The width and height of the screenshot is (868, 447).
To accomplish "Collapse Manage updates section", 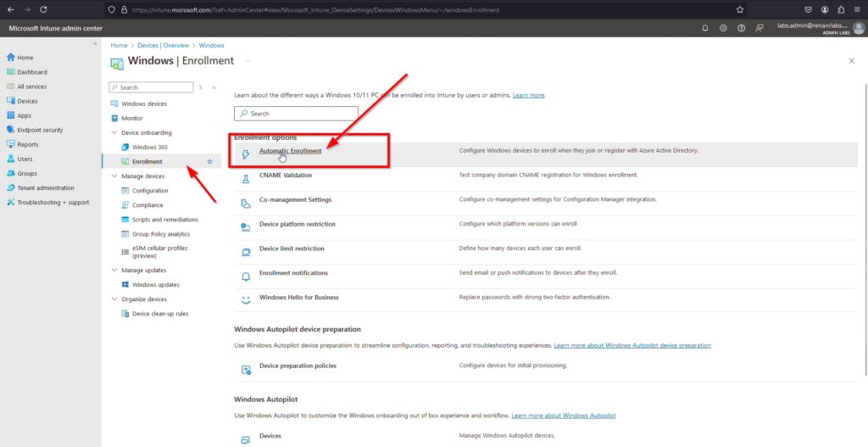I will (x=114, y=271).
